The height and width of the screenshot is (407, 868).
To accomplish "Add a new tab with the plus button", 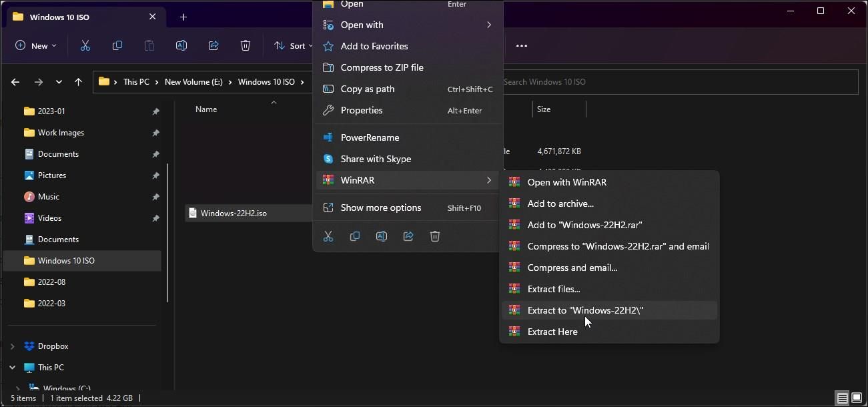I will click(183, 17).
